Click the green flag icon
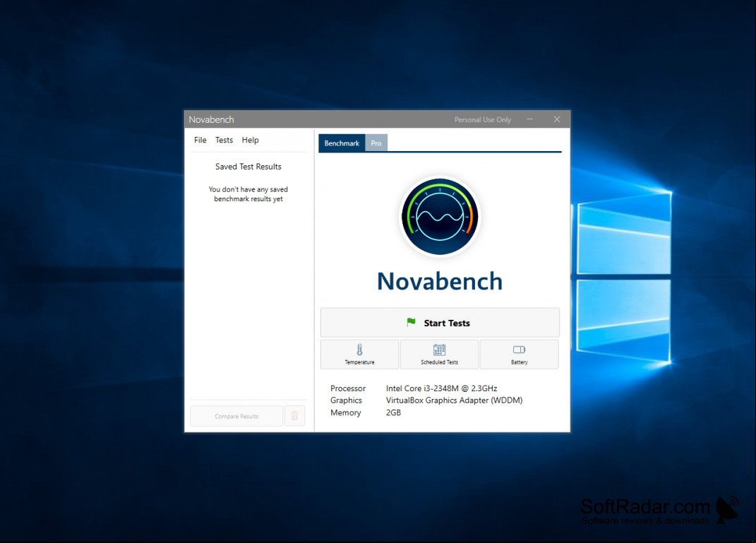This screenshot has height=543, width=756. click(x=411, y=322)
